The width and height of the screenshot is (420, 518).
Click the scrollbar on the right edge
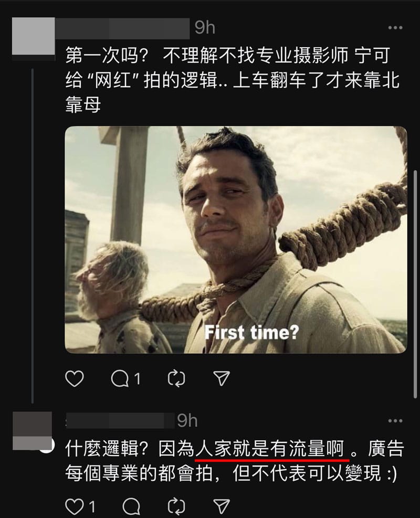pos(415,284)
